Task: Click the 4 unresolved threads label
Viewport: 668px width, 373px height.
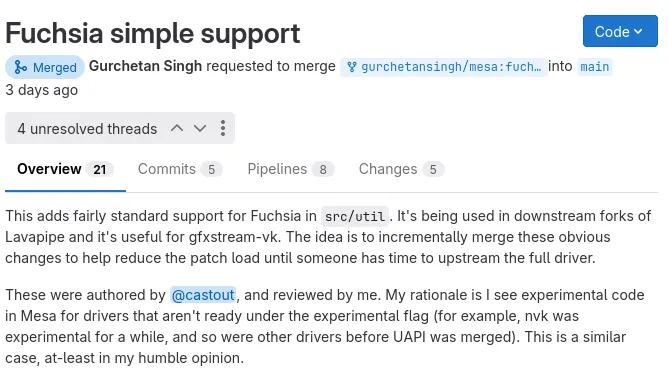Action: [87, 129]
